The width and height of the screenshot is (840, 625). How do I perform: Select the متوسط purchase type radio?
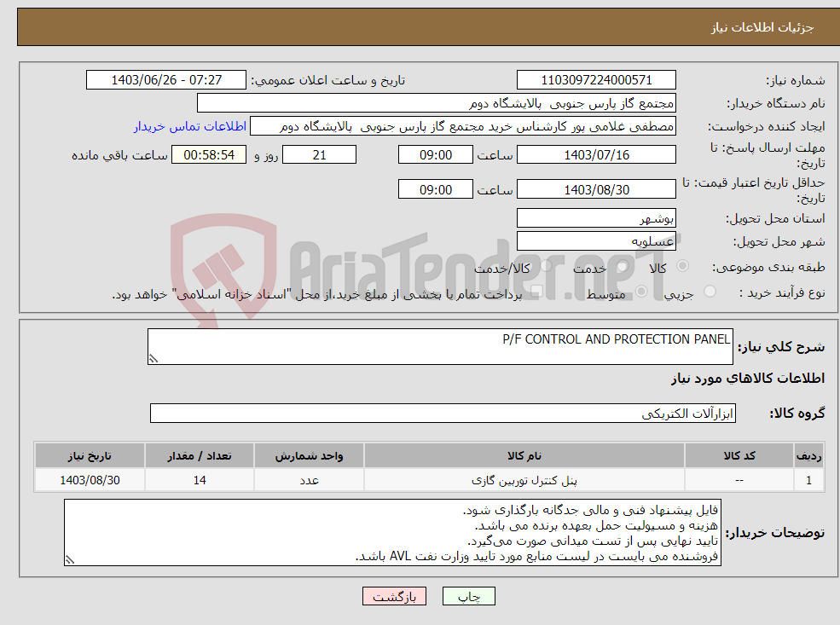tap(641, 292)
